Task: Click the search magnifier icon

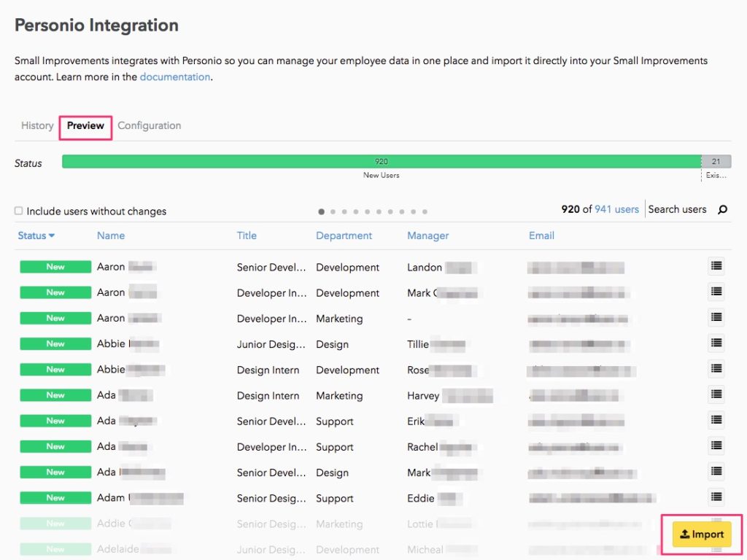Action: point(722,210)
